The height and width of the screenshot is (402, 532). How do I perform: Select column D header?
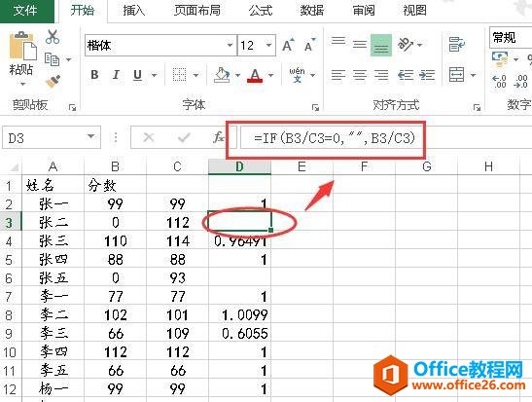pos(239,166)
